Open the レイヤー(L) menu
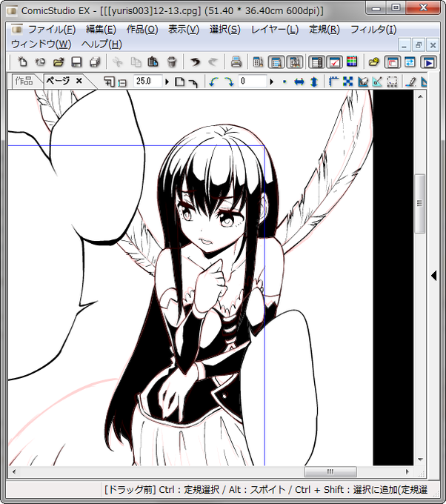 point(275,30)
